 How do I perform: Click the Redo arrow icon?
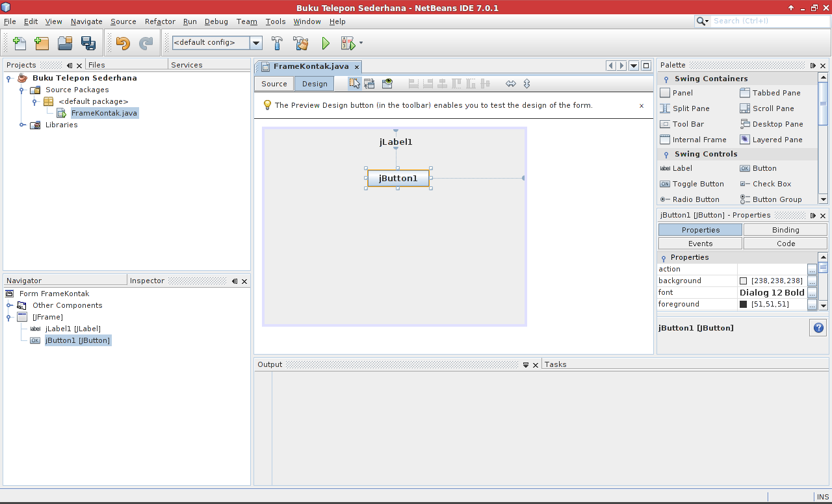pos(146,44)
